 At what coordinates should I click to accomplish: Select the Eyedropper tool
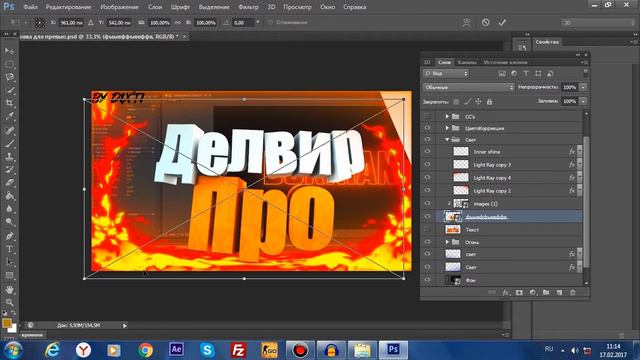[9, 116]
